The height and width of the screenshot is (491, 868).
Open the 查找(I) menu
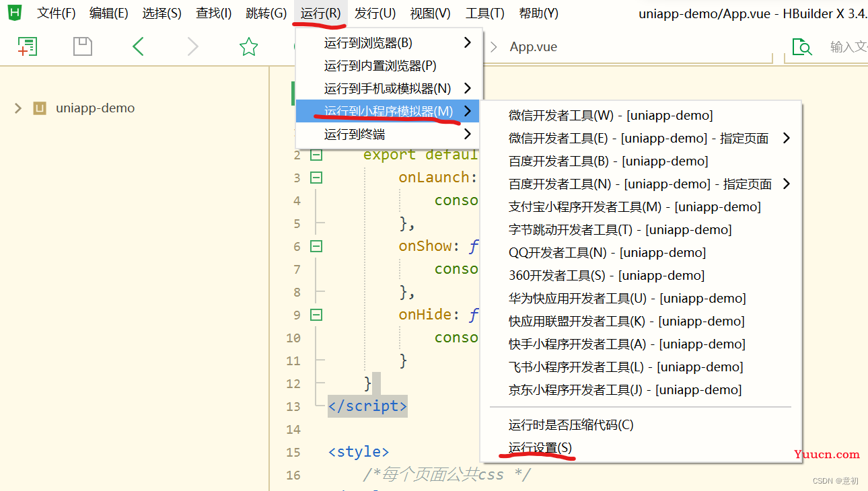click(x=214, y=13)
